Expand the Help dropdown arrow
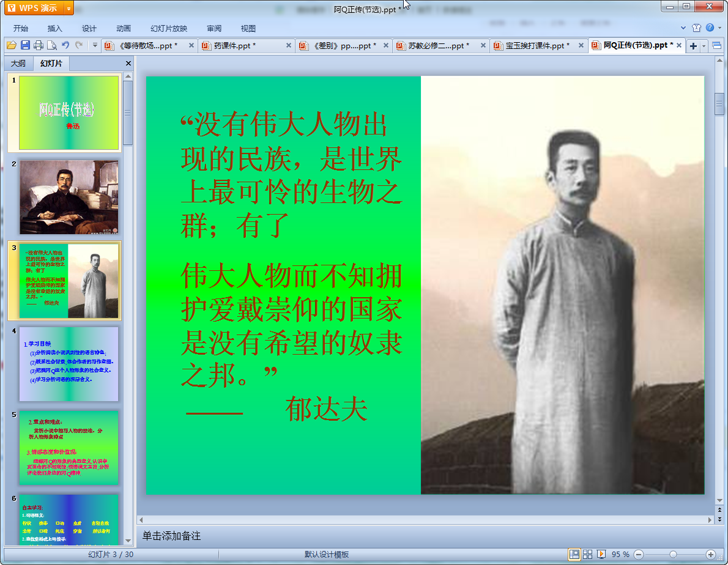Viewport: 728px width, 565px height. pos(720,28)
